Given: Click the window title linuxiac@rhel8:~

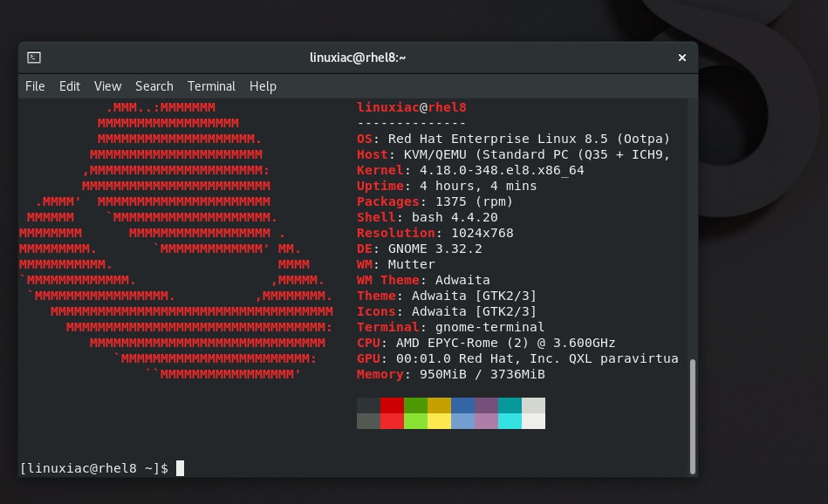Looking at the screenshot, I should click(358, 58).
